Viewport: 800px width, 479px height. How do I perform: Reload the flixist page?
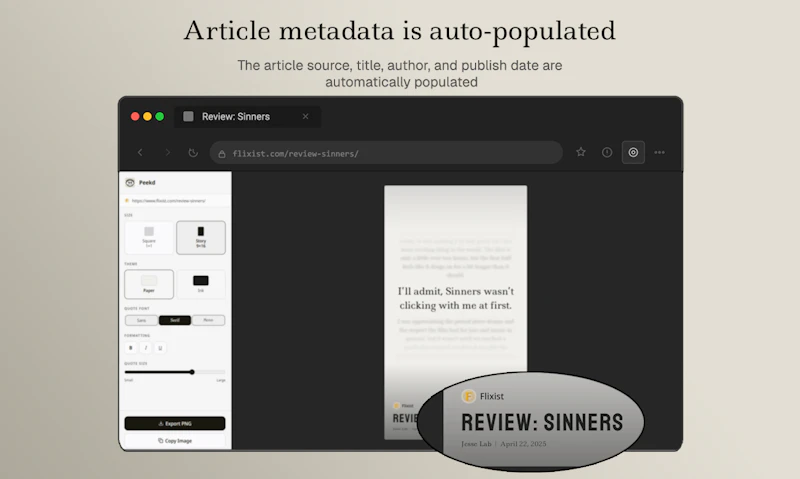(x=193, y=153)
